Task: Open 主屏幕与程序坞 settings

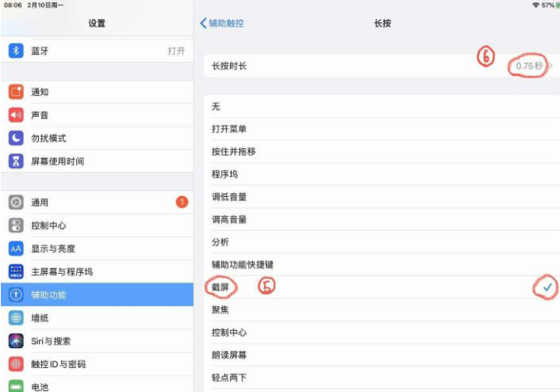Action: (x=97, y=272)
